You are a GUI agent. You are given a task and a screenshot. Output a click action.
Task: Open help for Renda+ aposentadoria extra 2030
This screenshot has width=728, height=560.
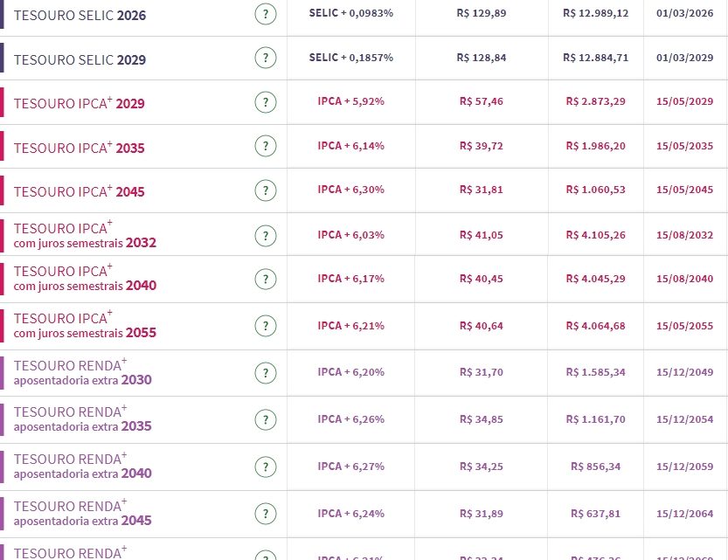(266, 372)
